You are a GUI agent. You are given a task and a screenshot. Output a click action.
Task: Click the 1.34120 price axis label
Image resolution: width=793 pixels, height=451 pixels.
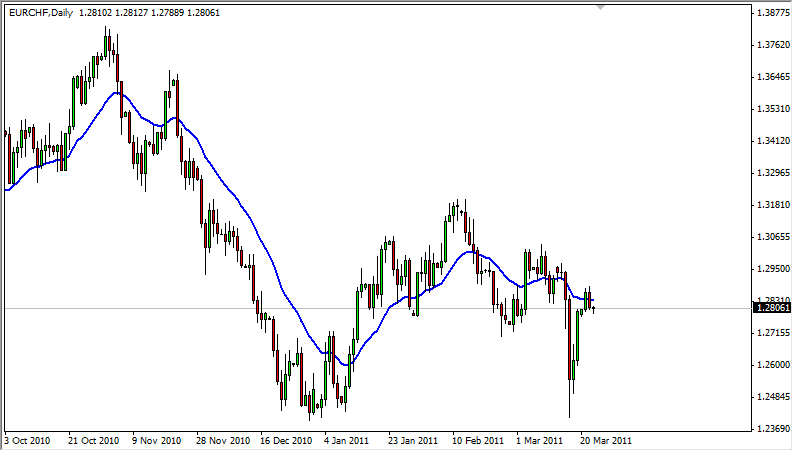tap(773, 141)
